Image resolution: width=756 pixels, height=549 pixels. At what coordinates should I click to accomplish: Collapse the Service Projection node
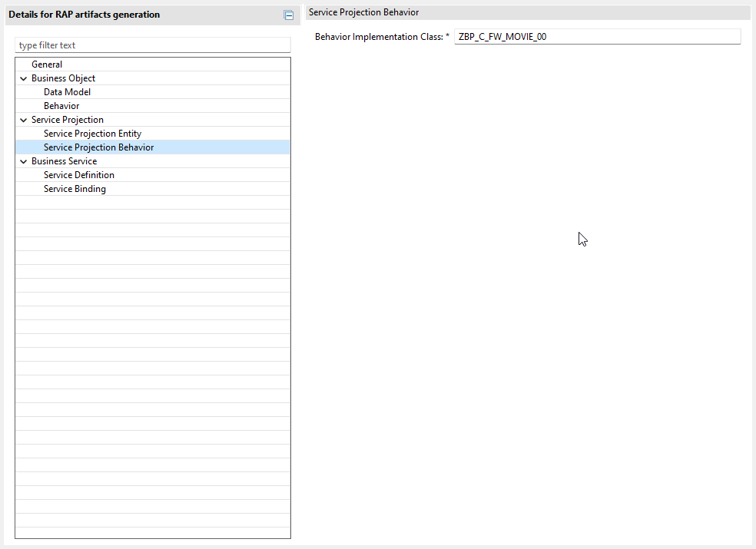[x=23, y=120]
